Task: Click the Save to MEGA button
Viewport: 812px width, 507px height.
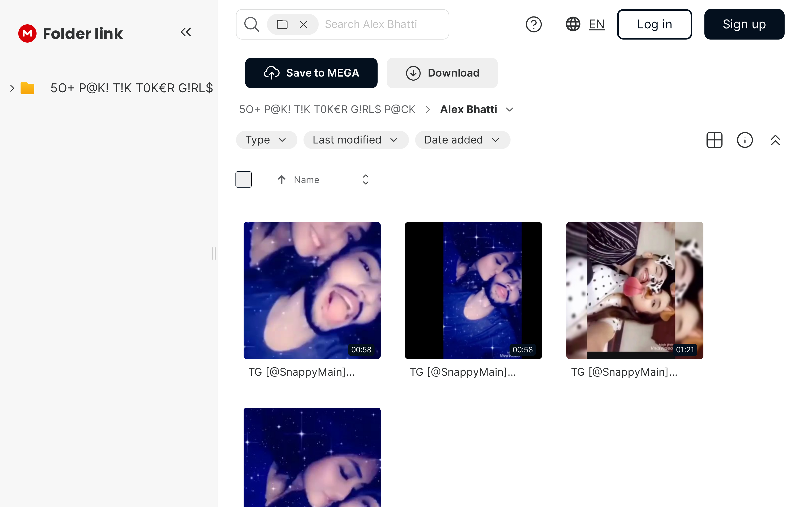Action: pos(311,73)
